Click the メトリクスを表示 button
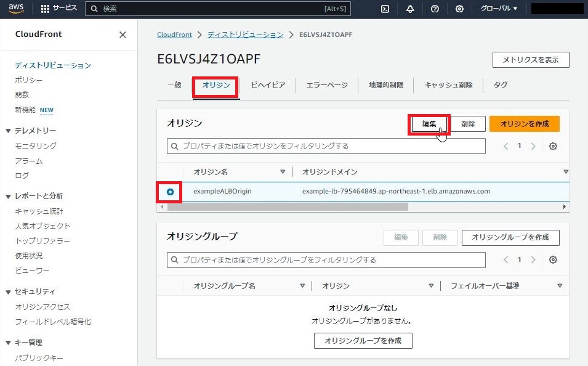Viewport: 588px width, 366px height. coord(530,60)
